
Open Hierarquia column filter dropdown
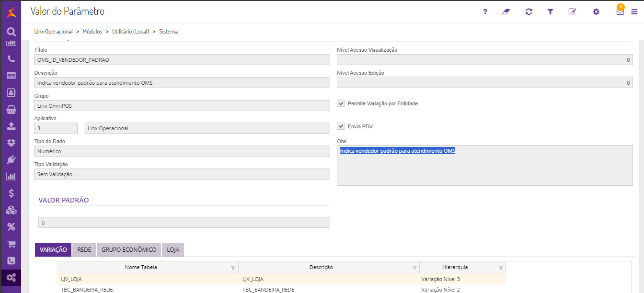(x=501, y=268)
